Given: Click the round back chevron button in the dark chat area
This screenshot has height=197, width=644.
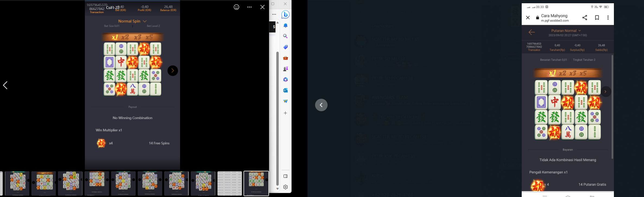Looking at the screenshot, I should 321,105.
